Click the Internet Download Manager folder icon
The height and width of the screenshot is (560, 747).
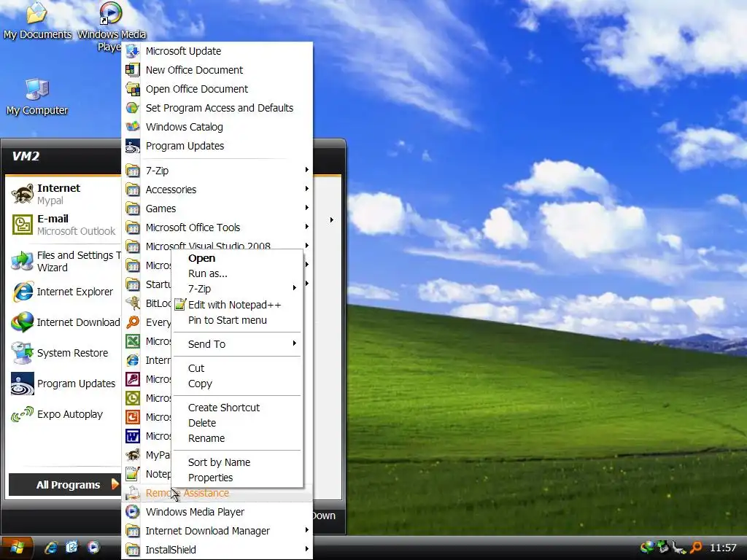tap(133, 531)
